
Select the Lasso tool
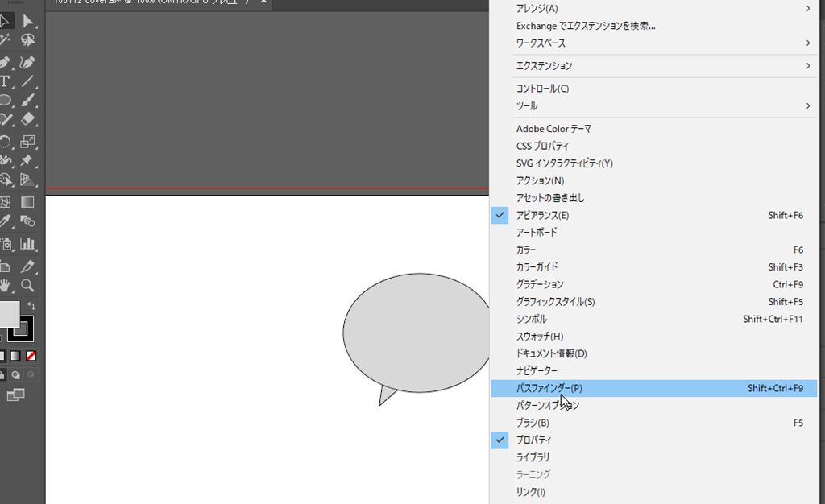click(x=28, y=40)
